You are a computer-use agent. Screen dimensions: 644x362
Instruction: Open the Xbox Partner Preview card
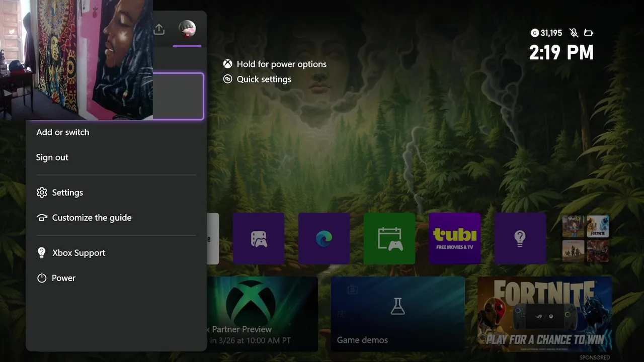[x=262, y=314]
